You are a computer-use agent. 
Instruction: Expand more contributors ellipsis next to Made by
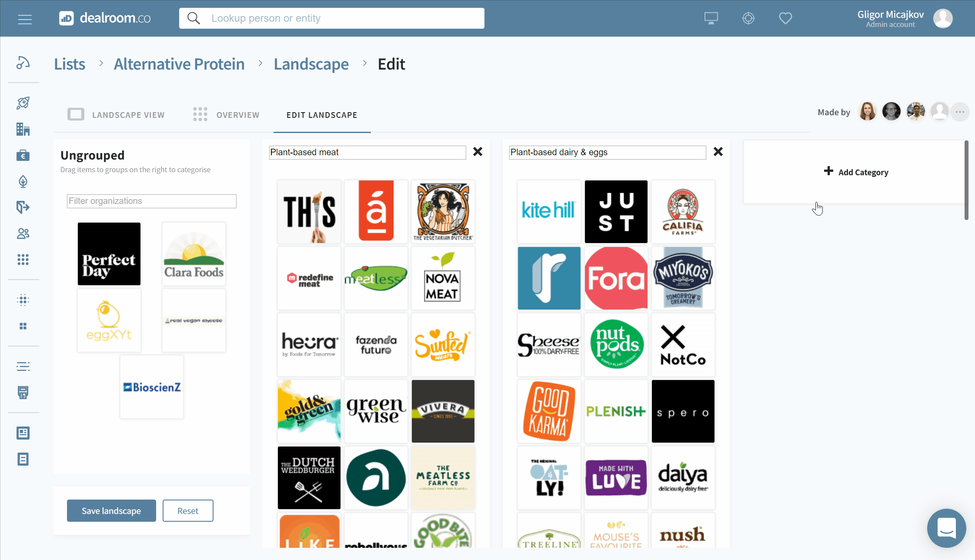click(x=960, y=112)
